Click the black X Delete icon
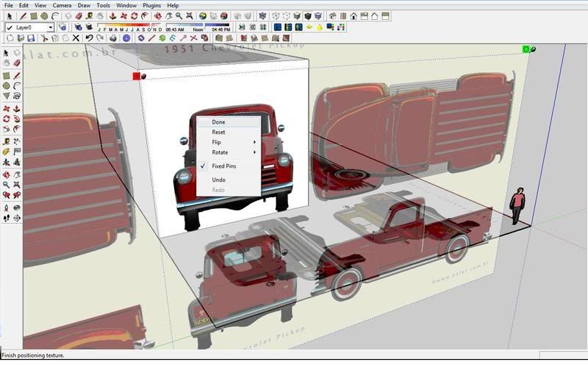The width and height of the screenshot is (588, 365). click(x=76, y=38)
